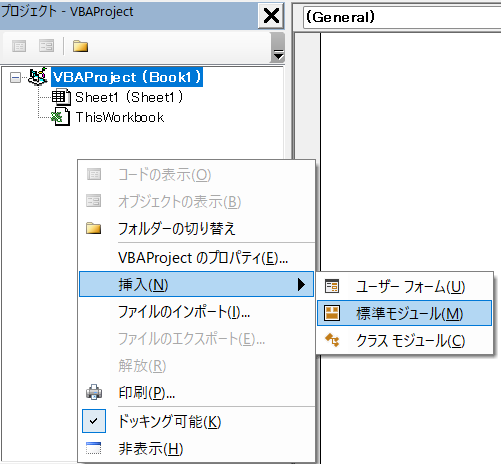Open the 挿入(N) submenu
The width and height of the screenshot is (501, 464).
click(196, 284)
